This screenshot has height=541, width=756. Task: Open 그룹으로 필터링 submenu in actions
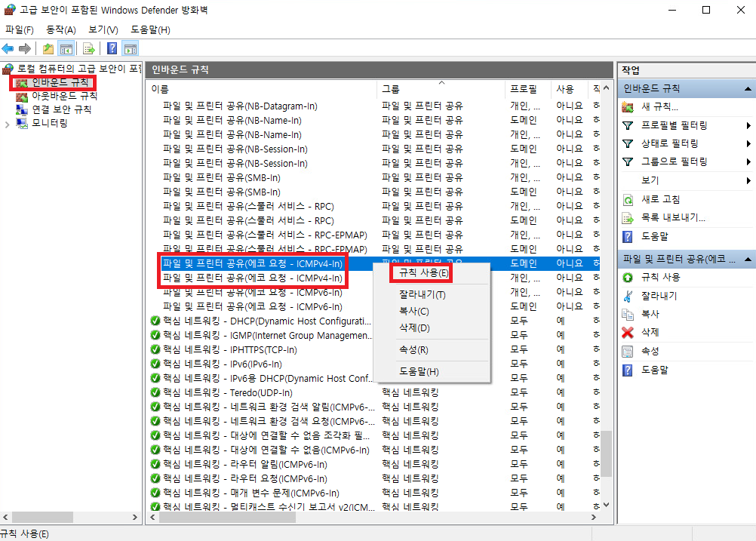(x=674, y=162)
